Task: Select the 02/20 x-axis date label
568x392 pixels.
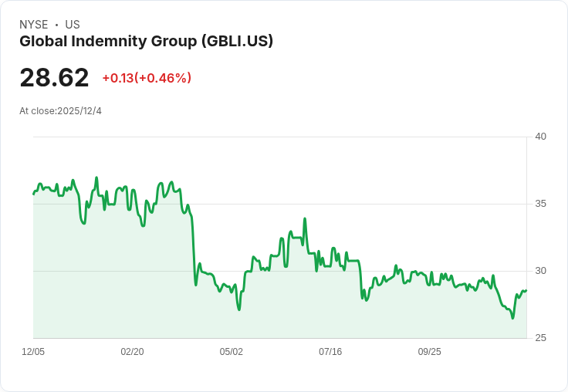Action: pos(132,351)
